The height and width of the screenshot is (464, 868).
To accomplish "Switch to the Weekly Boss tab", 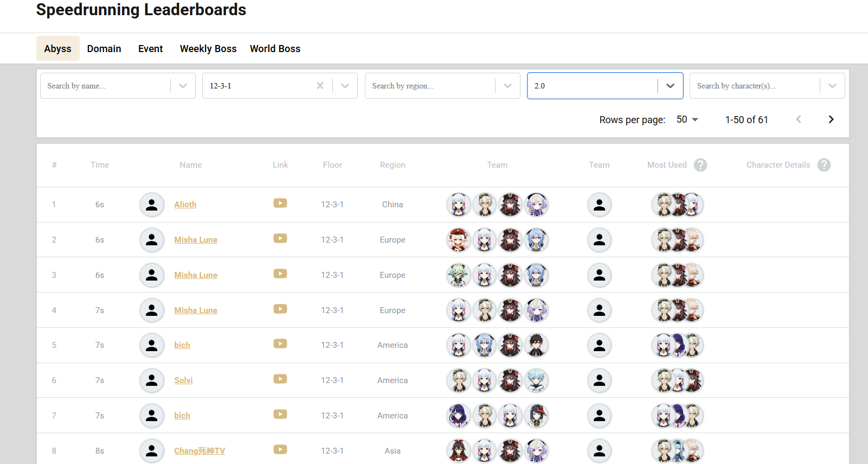I will (208, 48).
